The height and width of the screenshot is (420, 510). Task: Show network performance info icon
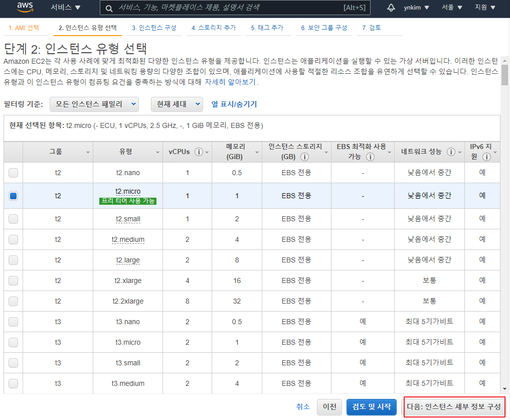point(451,152)
